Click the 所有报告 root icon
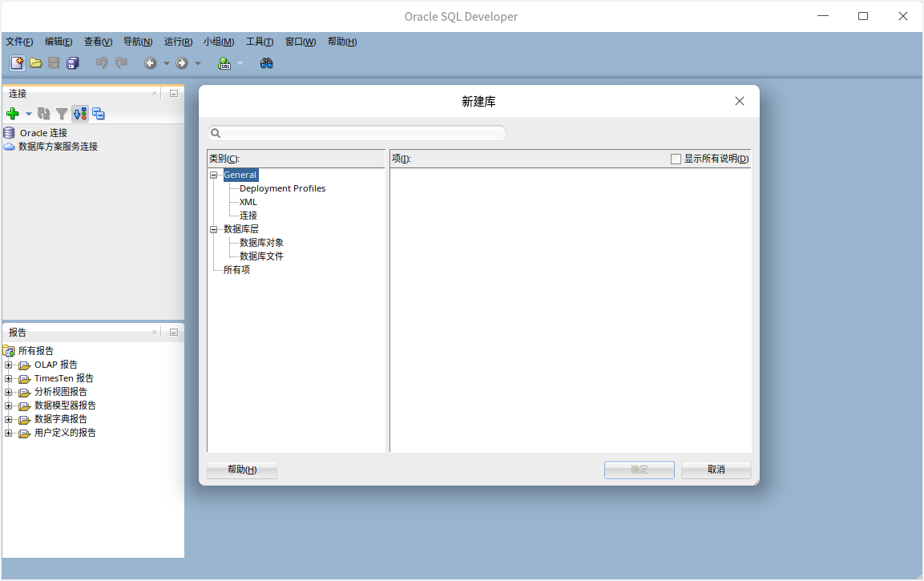 point(9,351)
